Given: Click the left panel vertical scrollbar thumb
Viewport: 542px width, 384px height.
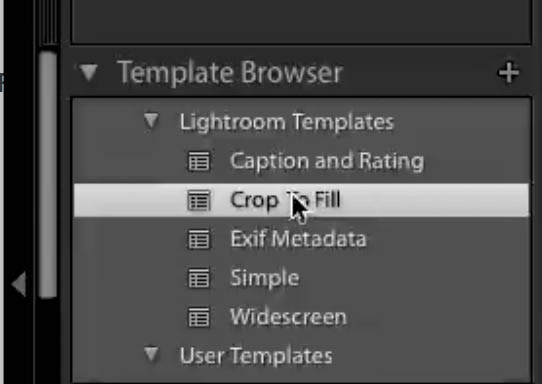Looking at the screenshot, I should coord(48,175).
